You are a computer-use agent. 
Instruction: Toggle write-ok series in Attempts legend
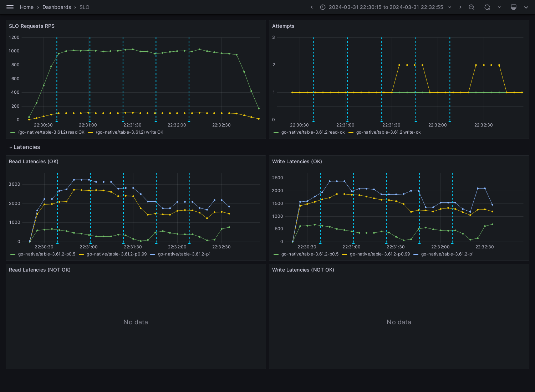click(x=388, y=132)
